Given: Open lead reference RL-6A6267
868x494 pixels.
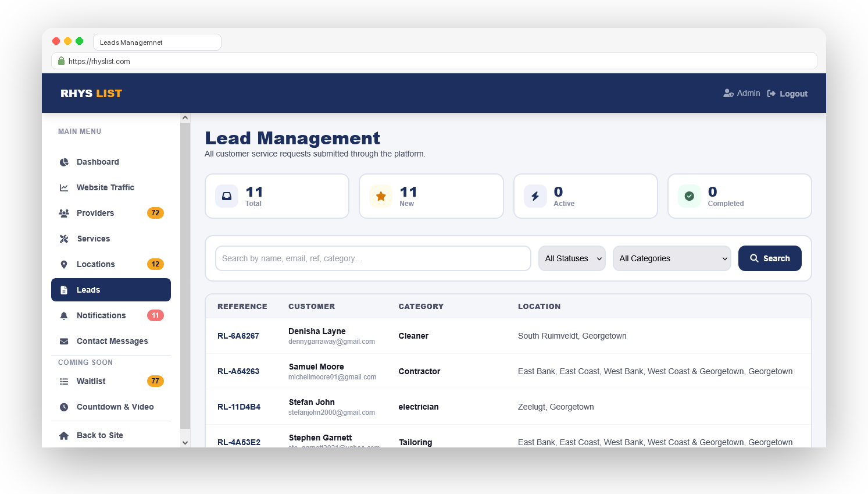Looking at the screenshot, I should click(238, 336).
